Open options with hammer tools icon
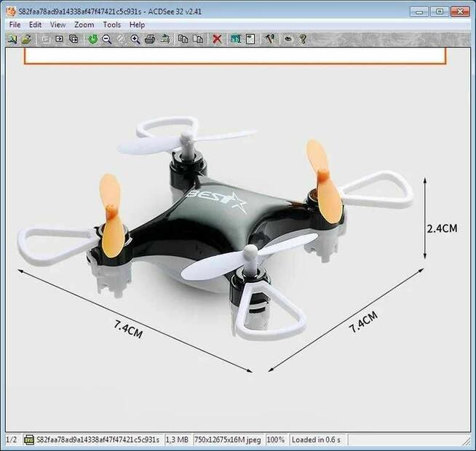Viewport: 476px width, 451px height. 269,39
